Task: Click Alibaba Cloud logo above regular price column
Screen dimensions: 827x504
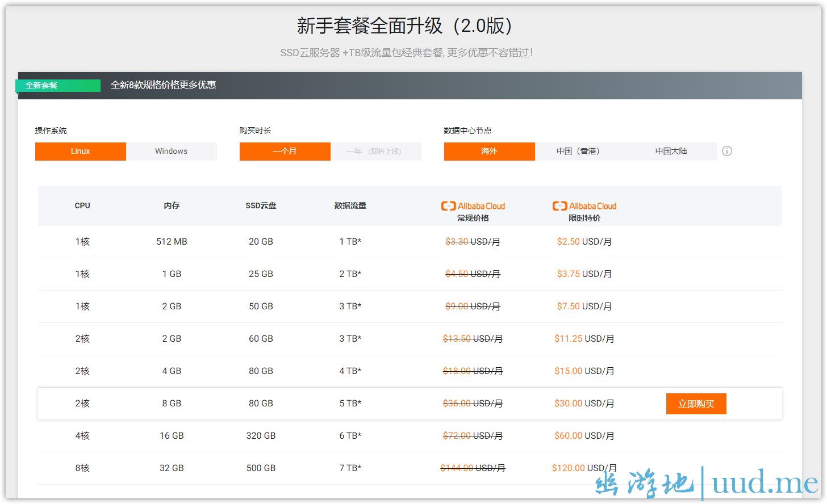Action: (473, 206)
